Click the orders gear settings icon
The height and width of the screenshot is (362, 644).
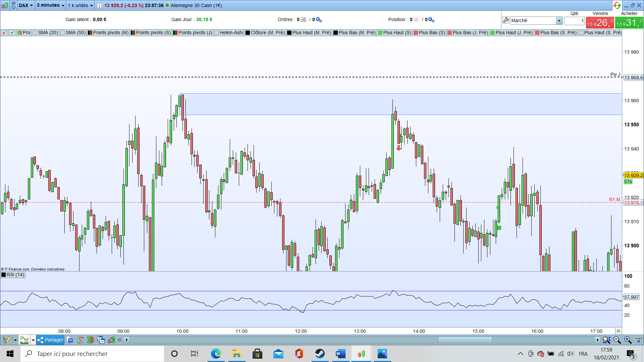click(x=319, y=20)
